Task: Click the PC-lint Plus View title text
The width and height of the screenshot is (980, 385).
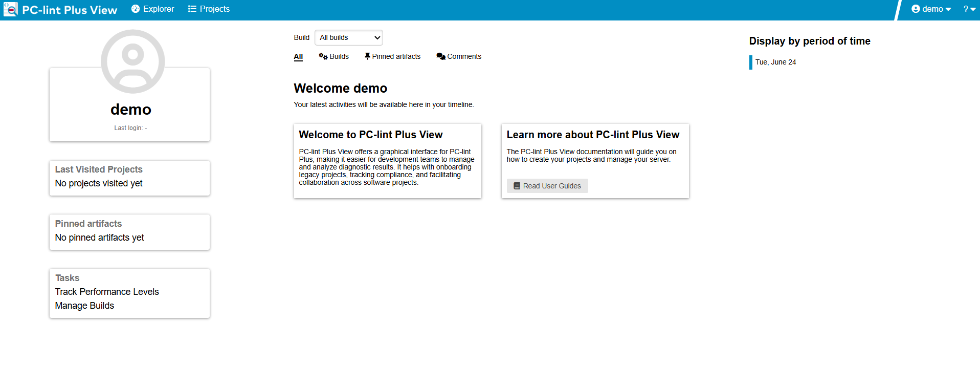Action: [x=70, y=10]
